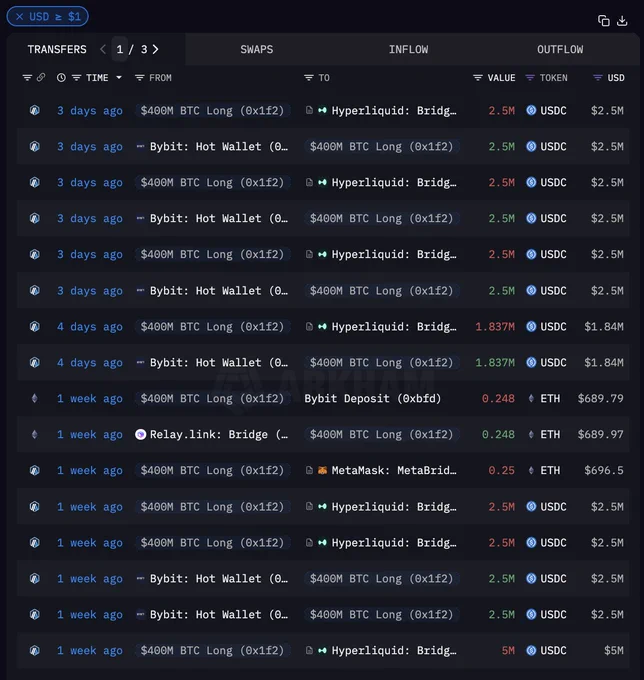The image size is (644, 680).
Task: Click the chain icon on the $1.84M Hyperliquid row
Action: tap(35, 326)
